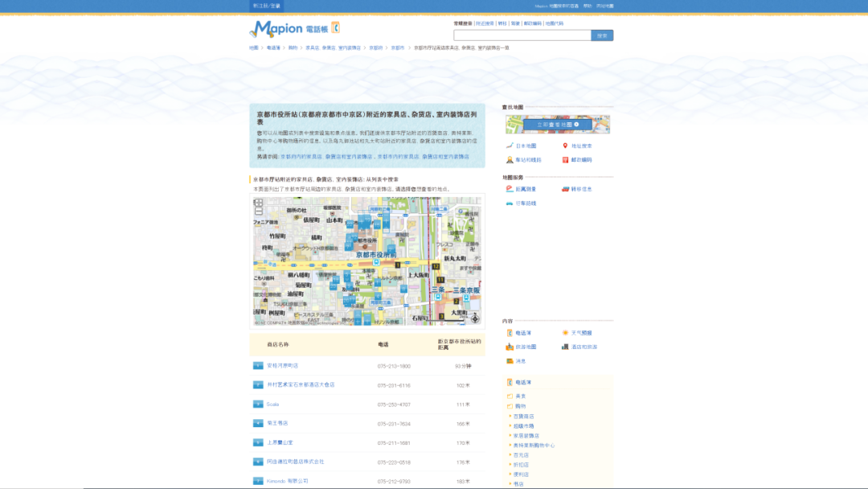Viewport: 868px width, 489px height.
Task: Expand the 便利店 category item
Action: [x=521, y=474]
